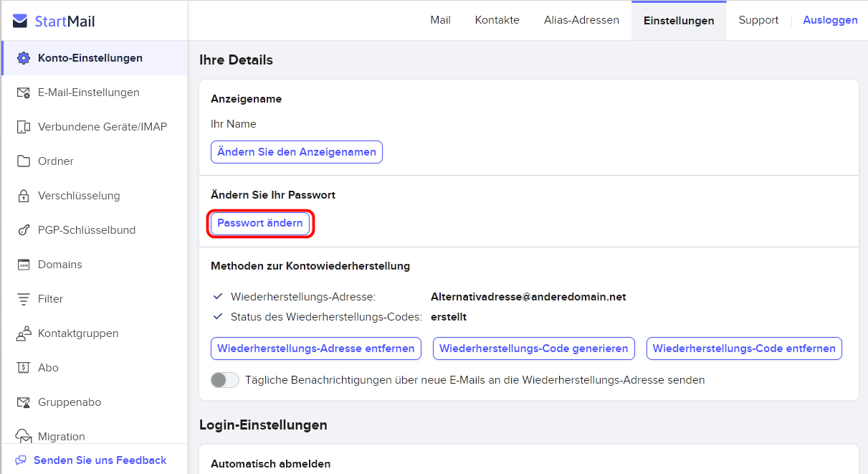Click Wiederherstellungs-Code generieren button

point(534,349)
